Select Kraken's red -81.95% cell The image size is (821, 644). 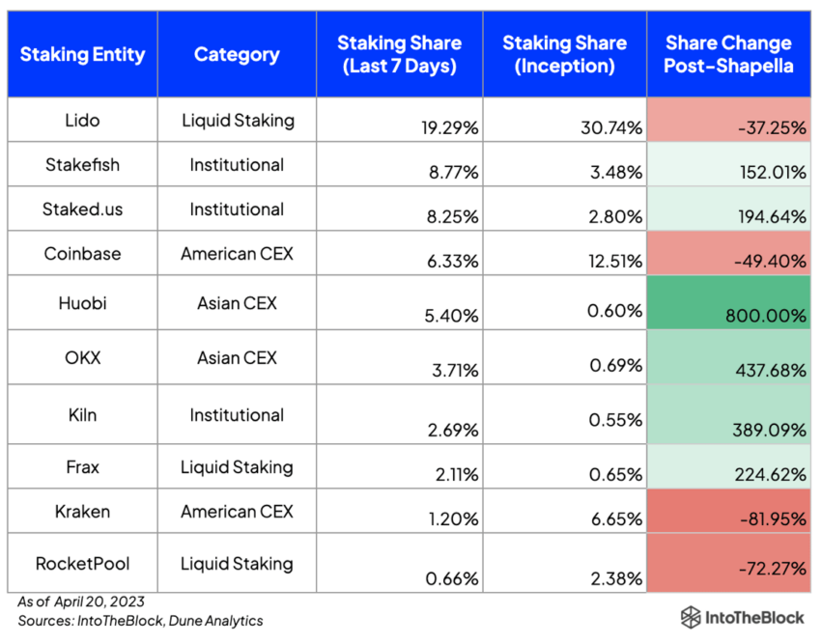(x=728, y=513)
